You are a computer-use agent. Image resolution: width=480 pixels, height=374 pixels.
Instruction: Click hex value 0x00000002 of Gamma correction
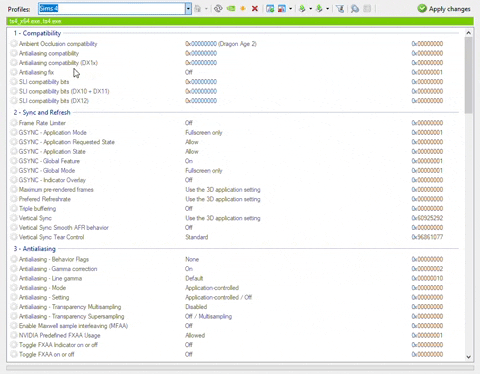[x=427, y=269]
